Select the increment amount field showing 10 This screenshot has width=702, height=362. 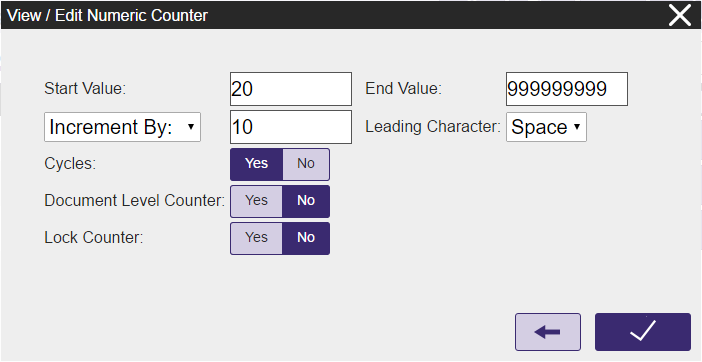[x=291, y=127]
